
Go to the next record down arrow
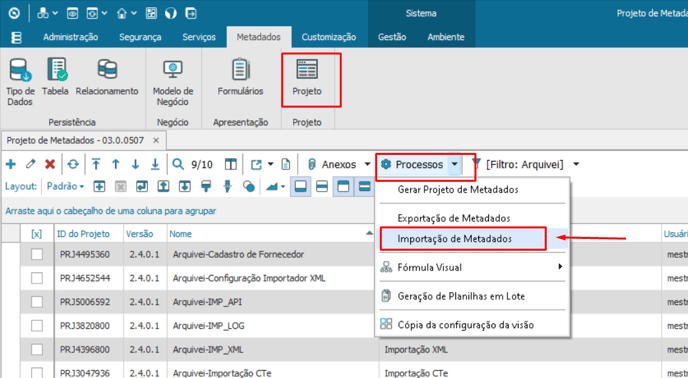pos(135,164)
